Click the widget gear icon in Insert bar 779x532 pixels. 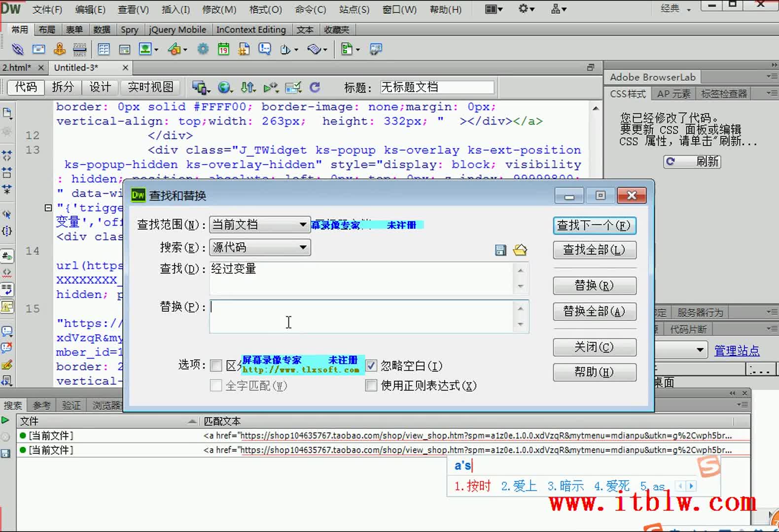click(x=203, y=49)
